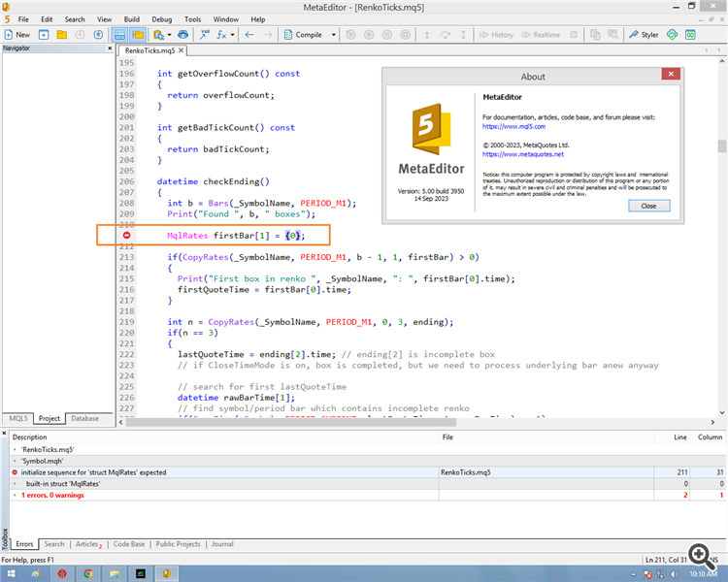Open the File menu
This screenshot has height=582, width=728.
(23, 19)
